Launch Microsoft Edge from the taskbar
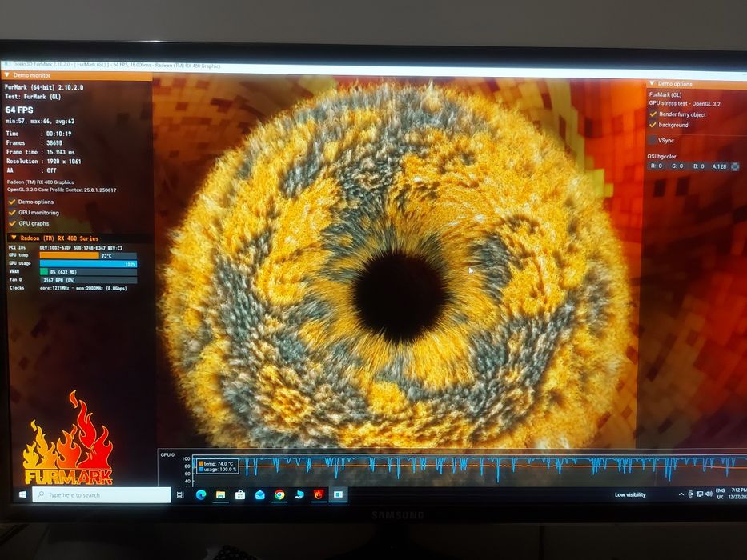The image size is (747, 560). point(201,494)
